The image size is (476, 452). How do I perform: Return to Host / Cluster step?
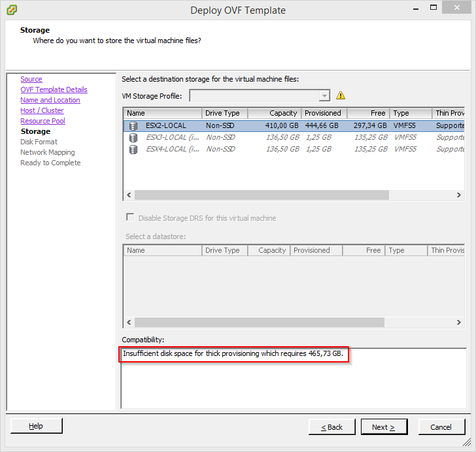(x=42, y=110)
